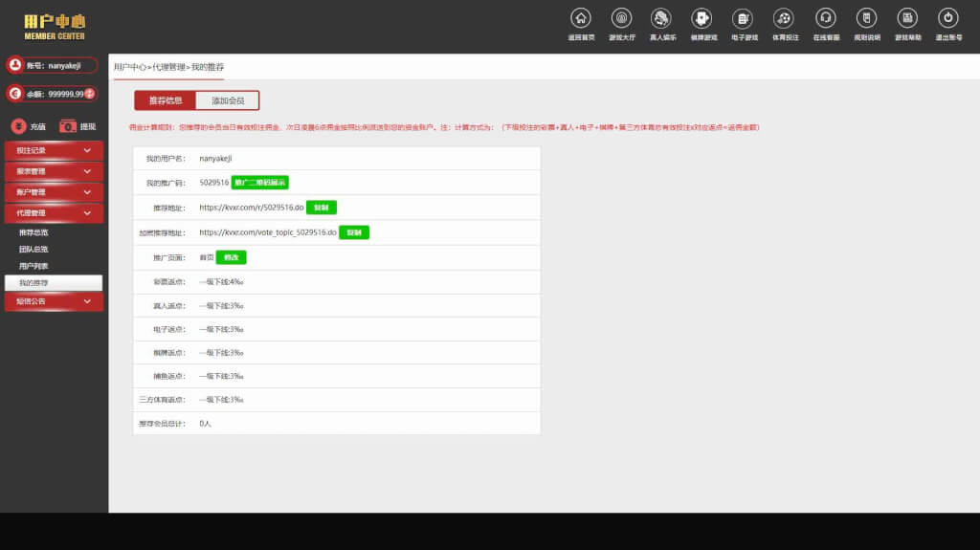980x550 pixels.
Task: Click the 用户中心 MEMBER CENTER logo
Action: click(55, 27)
